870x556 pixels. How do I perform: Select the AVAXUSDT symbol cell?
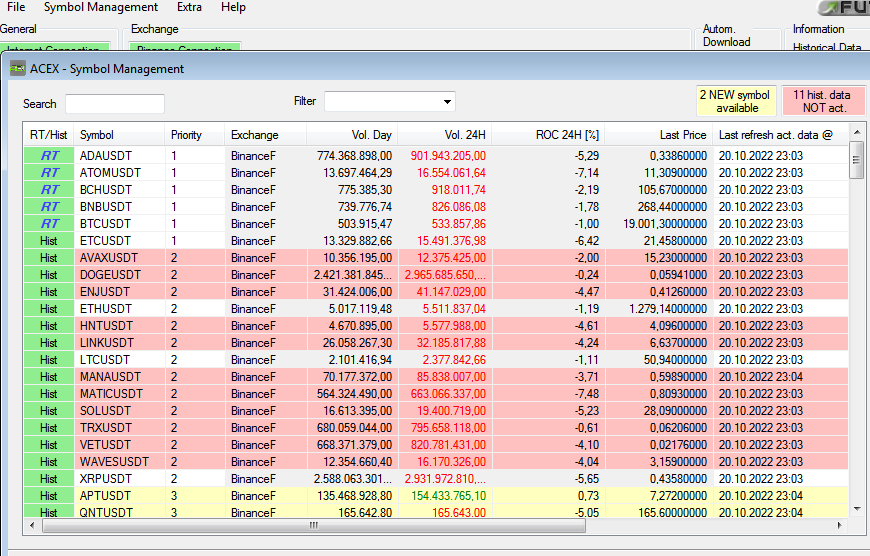pos(119,258)
